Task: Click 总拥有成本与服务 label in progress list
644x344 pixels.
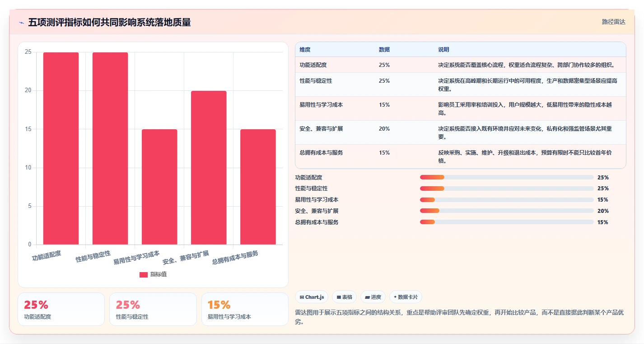Action: click(x=317, y=222)
